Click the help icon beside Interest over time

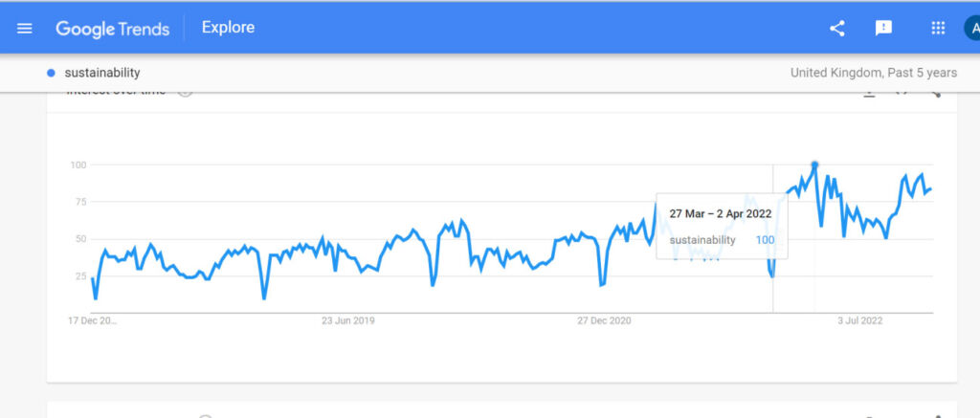(x=185, y=91)
